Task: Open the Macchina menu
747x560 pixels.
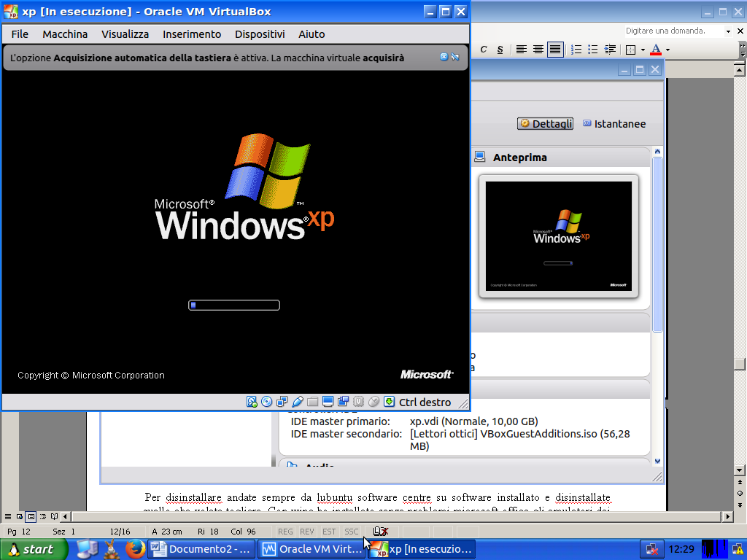Action: (x=65, y=34)
